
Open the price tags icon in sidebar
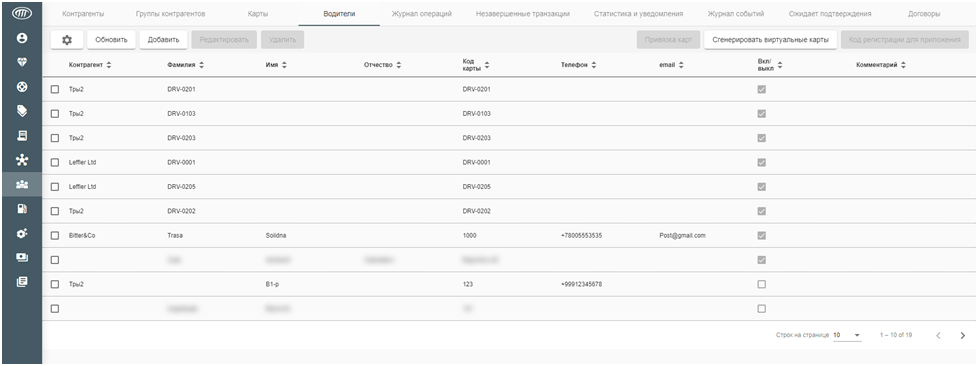[x=22, y=111]
